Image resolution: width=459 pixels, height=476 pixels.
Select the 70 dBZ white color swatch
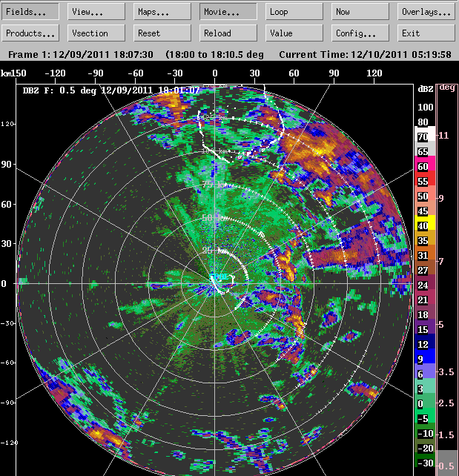(x=423, y=136)
